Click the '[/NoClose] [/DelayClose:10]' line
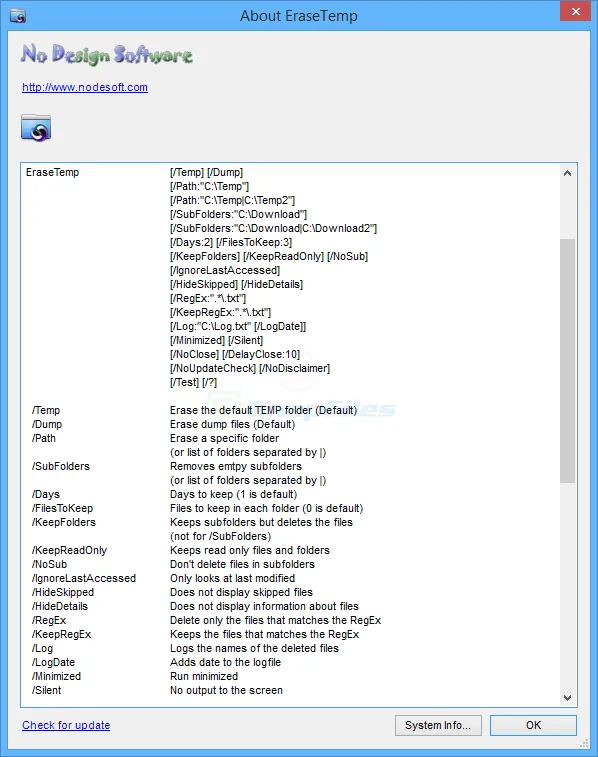This screenshot has width=598, height=757. pos(235,354)
